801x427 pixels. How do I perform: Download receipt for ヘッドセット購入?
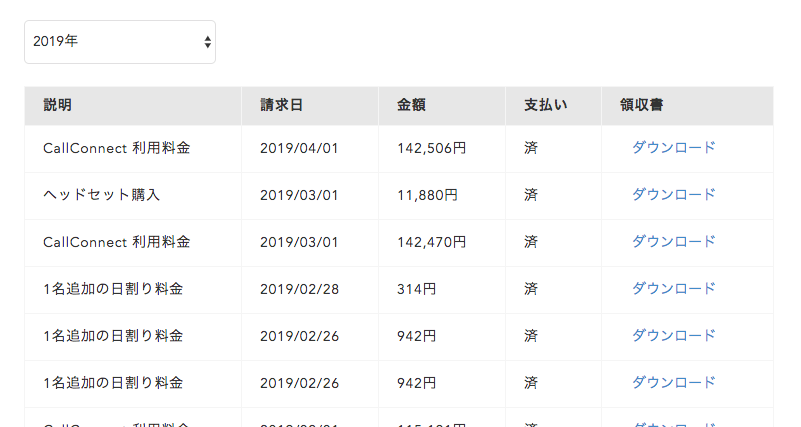(673, 195)
